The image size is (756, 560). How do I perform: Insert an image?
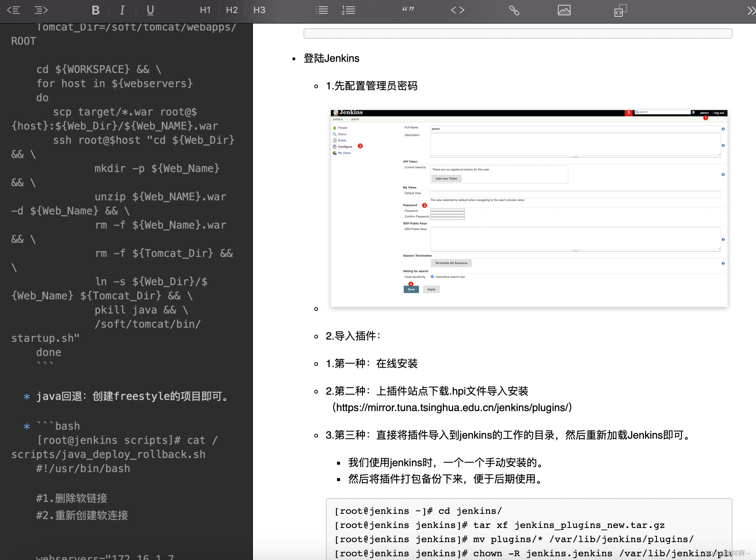pos(564,10)
